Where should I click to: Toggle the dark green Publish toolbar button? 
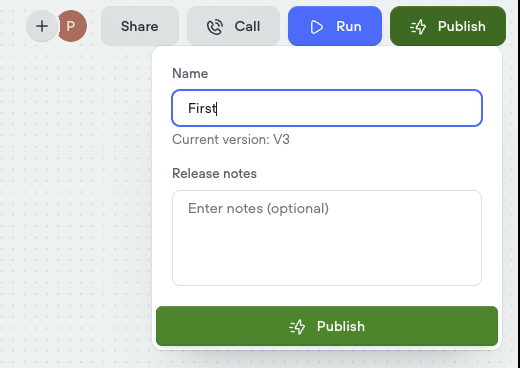(448, 26)
